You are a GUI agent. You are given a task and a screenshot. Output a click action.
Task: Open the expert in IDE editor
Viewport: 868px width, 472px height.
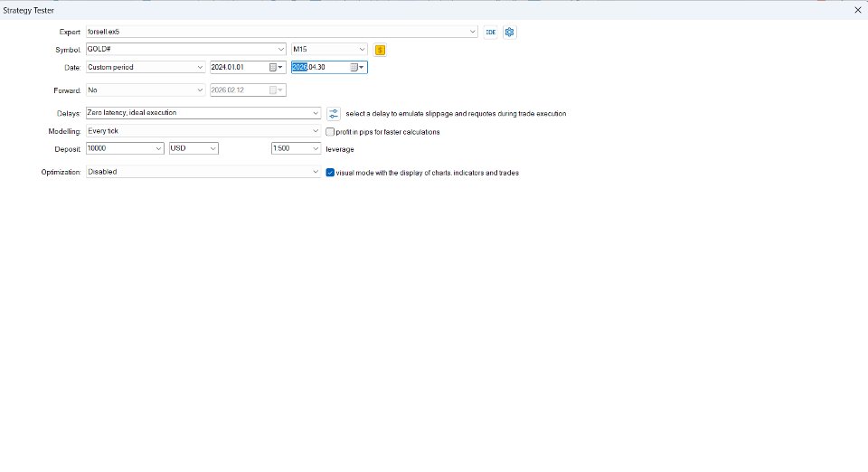[x=490, y=32]
